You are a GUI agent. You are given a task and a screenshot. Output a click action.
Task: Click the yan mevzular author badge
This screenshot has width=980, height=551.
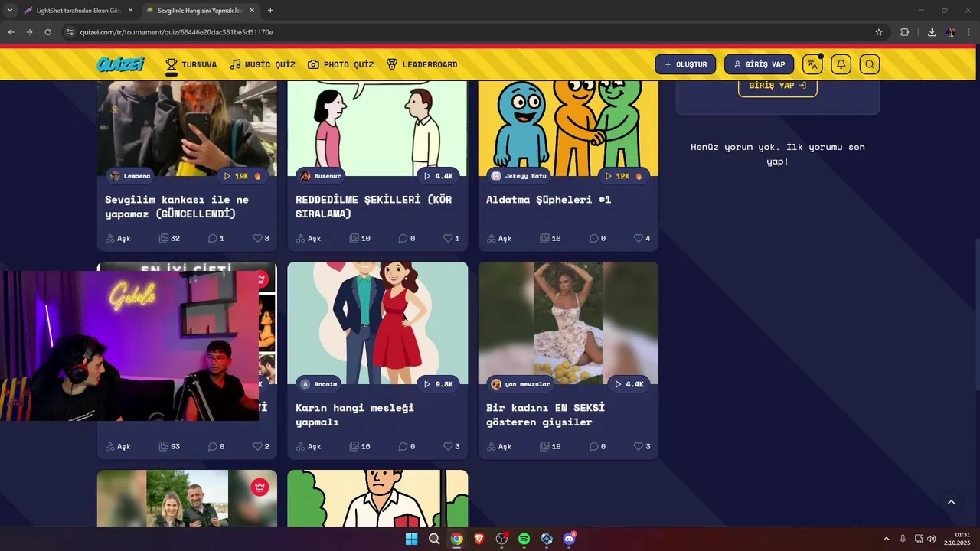coord(521,384)
